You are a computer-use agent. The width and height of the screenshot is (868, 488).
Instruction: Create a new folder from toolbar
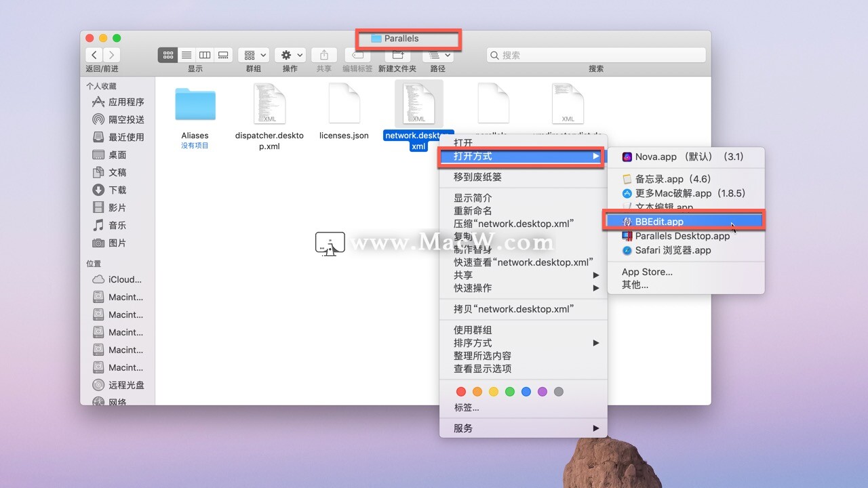point(397,55)
